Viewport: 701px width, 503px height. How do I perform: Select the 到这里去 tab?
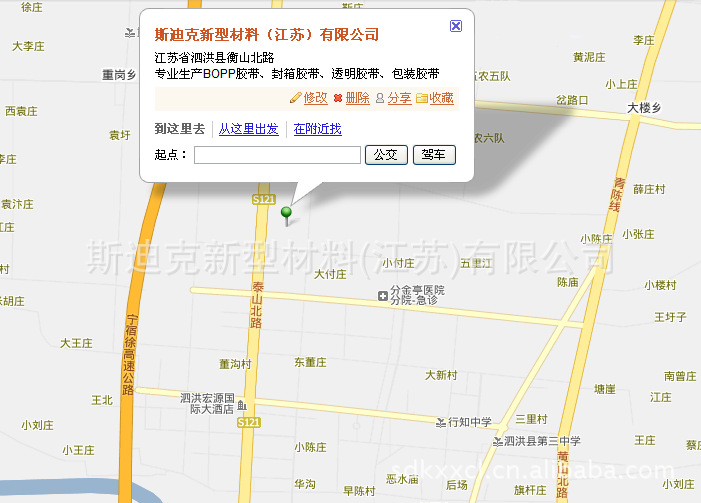point(180,129)
